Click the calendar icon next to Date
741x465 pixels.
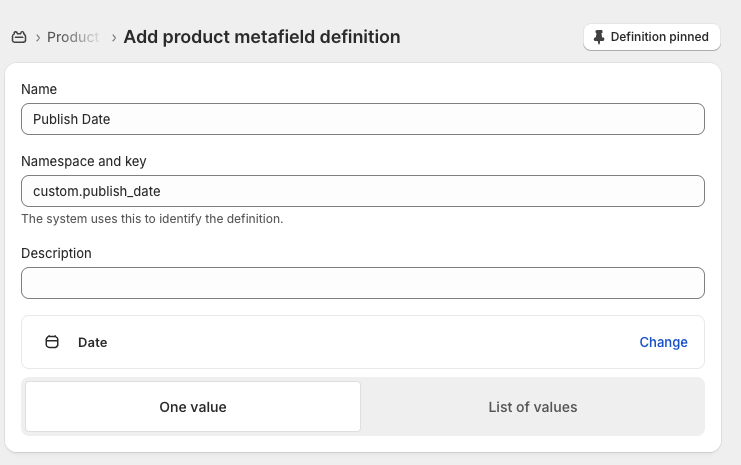[52, 342]
